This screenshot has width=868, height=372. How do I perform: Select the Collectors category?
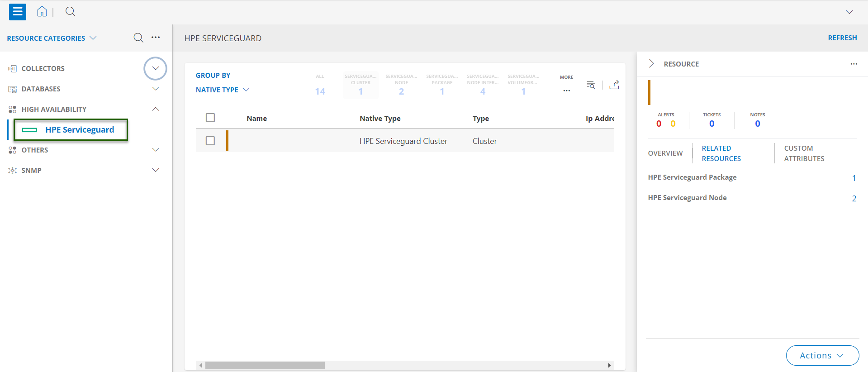click(43, 69)
